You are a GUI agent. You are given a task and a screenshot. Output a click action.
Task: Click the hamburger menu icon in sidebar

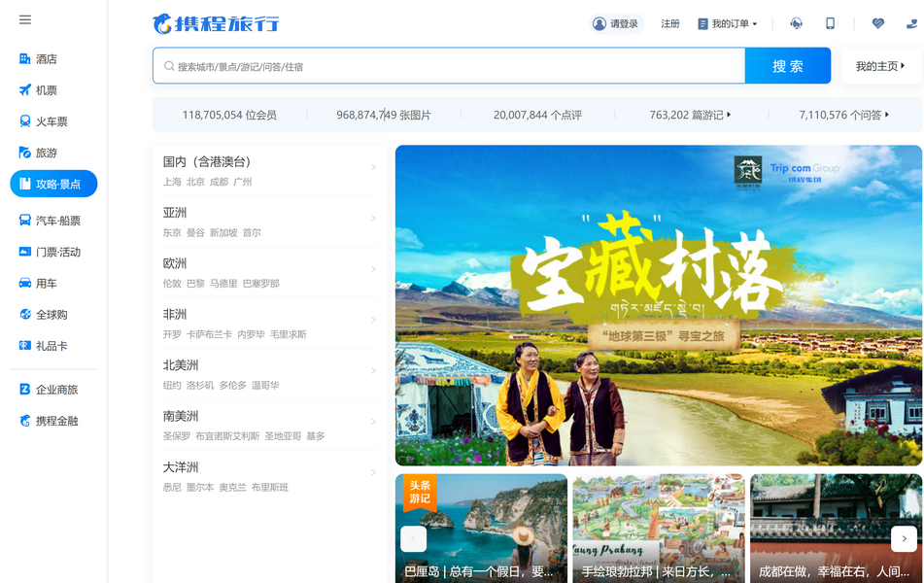25,20
